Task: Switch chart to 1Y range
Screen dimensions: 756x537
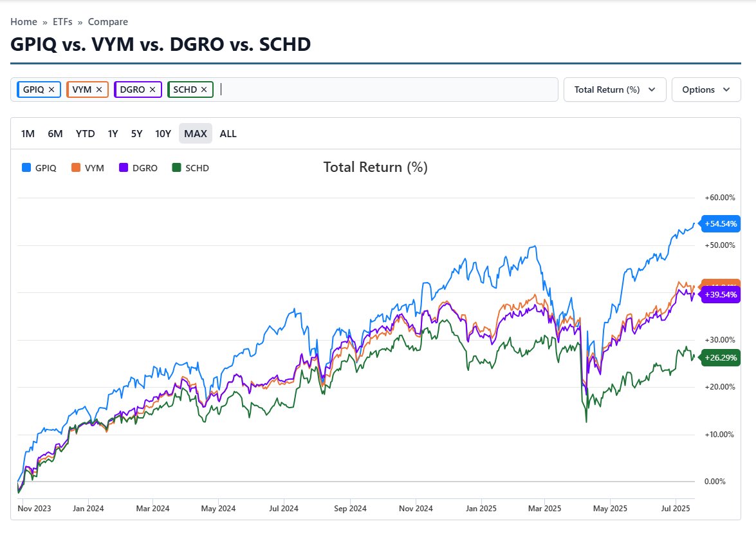Action: (x=113, y=134)
